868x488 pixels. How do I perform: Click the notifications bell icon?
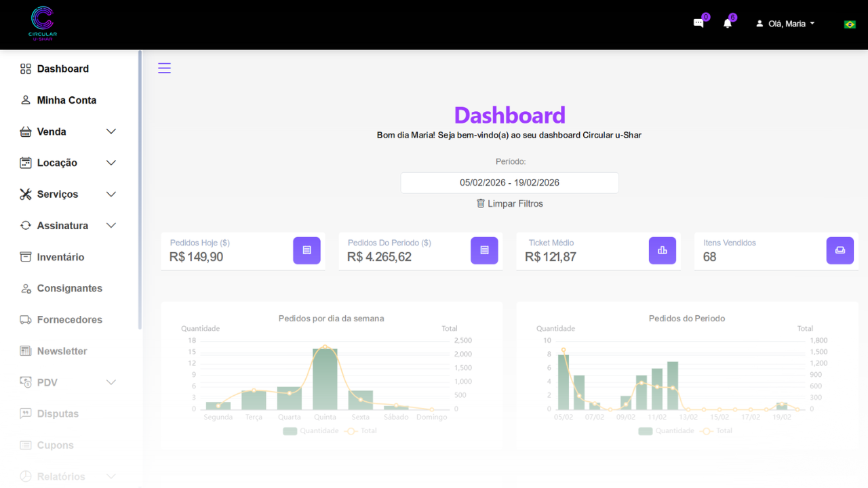pos(726,23)
